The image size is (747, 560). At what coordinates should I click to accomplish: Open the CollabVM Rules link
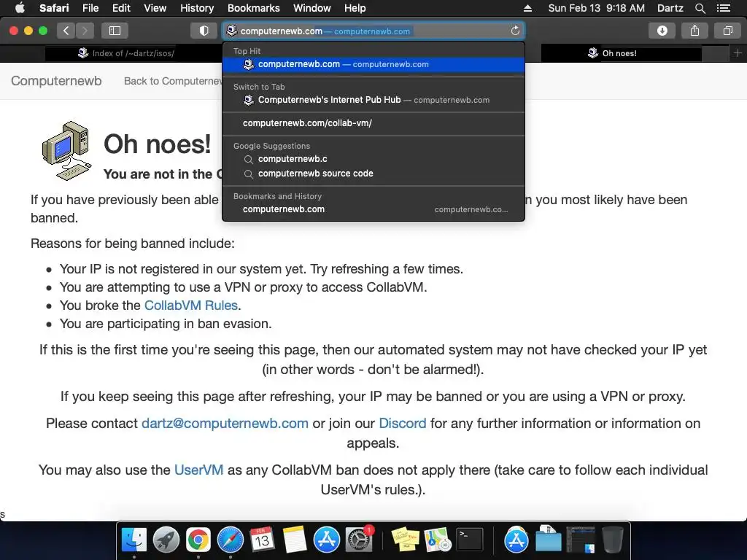190,306
